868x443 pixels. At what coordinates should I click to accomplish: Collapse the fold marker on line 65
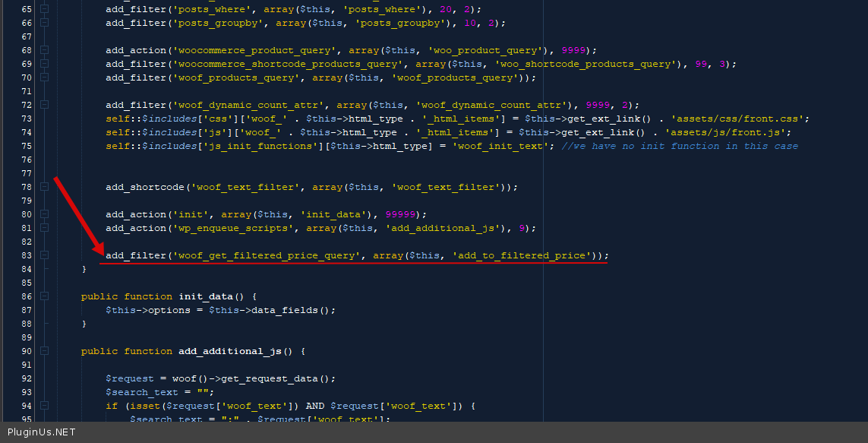click(44, 9)
